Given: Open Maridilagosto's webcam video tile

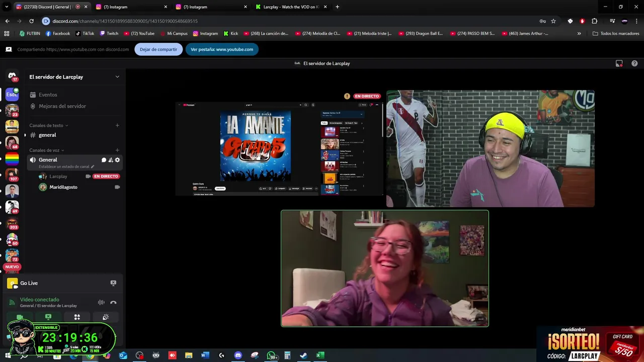Looking at the screenshot, I should point(385,268).
